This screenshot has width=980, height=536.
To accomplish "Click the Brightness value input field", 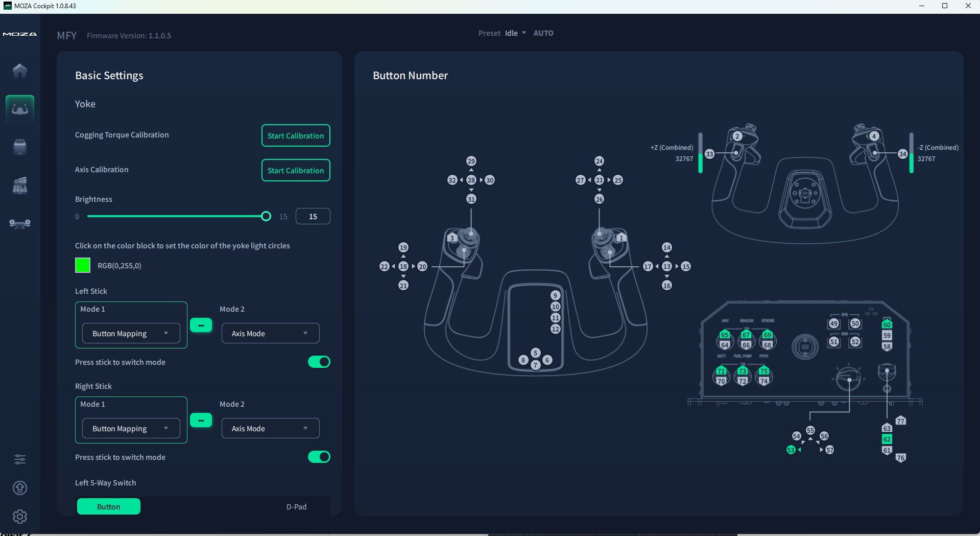I will tap(313, 217).
